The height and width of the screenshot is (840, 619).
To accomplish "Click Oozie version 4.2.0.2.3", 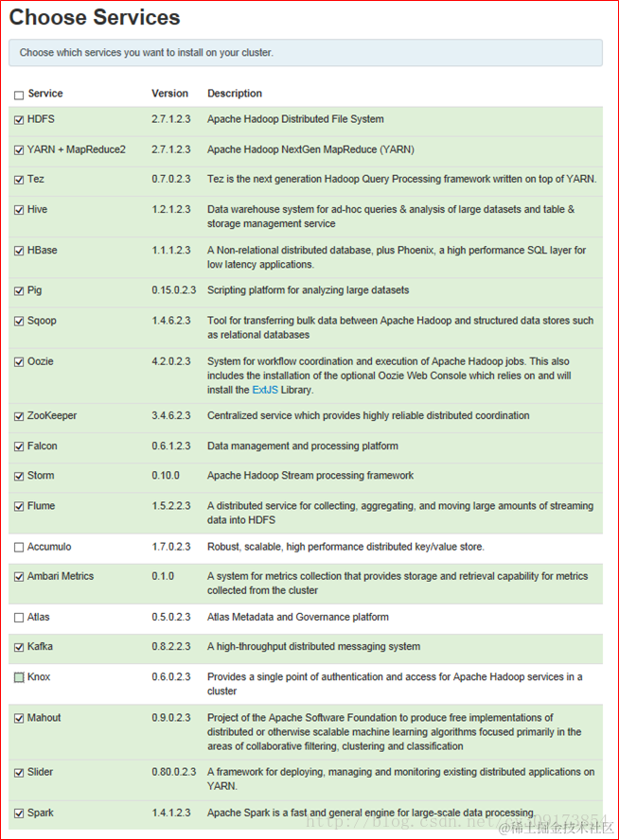I will pyautogui.click(x=171, y=361).
